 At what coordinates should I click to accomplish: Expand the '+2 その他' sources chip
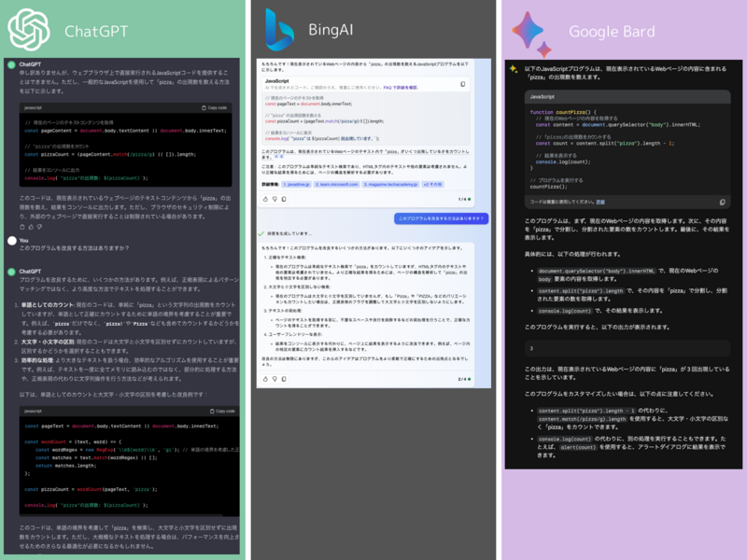point(432,184)
